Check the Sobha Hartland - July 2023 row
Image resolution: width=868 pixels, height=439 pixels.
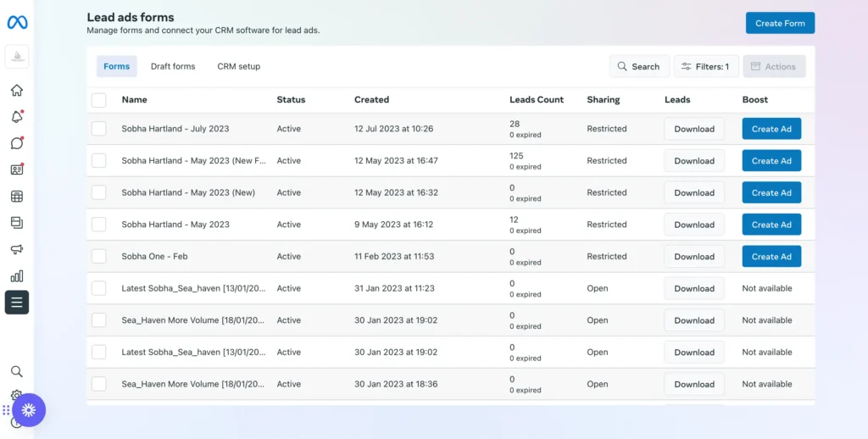99,129
